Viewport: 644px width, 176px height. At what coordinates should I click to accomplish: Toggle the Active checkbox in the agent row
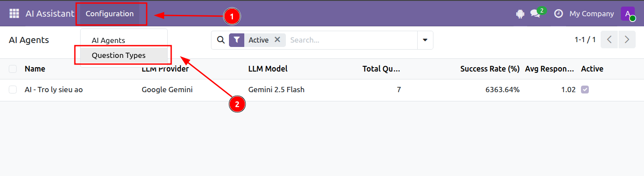pos(585,90)
